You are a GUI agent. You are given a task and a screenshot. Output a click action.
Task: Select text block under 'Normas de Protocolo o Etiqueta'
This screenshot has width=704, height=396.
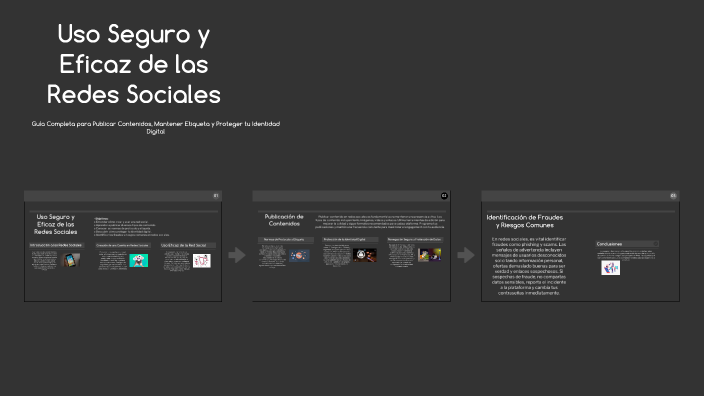[273, 256]
